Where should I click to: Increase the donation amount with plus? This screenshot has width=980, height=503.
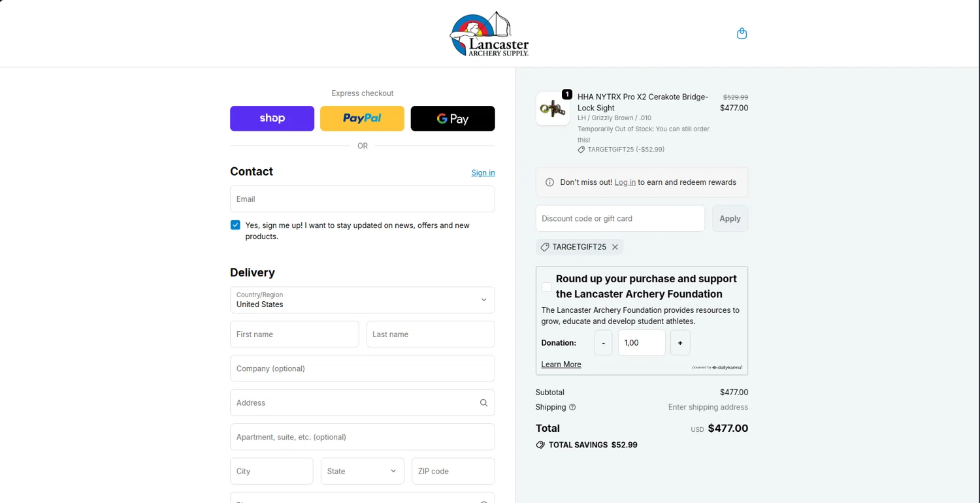point(680,343)
